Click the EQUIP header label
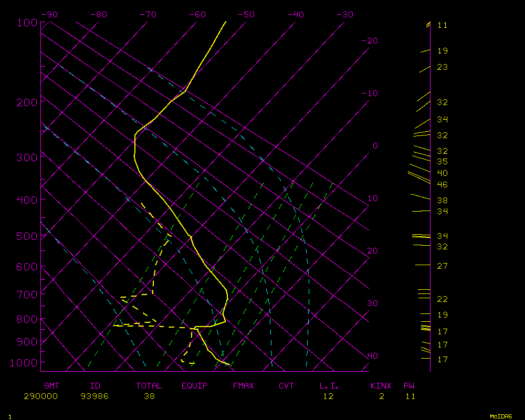The image size is (525, 420). tap(195, 386)
